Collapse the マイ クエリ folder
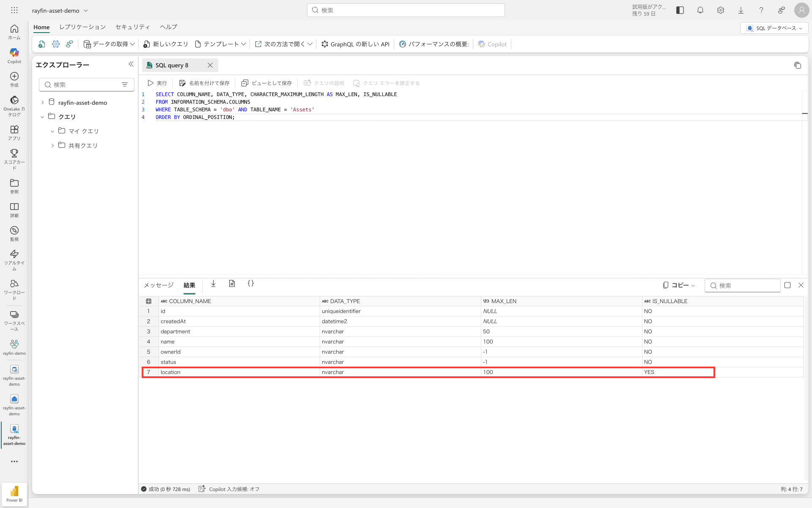The image size is (812, 508). coord(52,131)
